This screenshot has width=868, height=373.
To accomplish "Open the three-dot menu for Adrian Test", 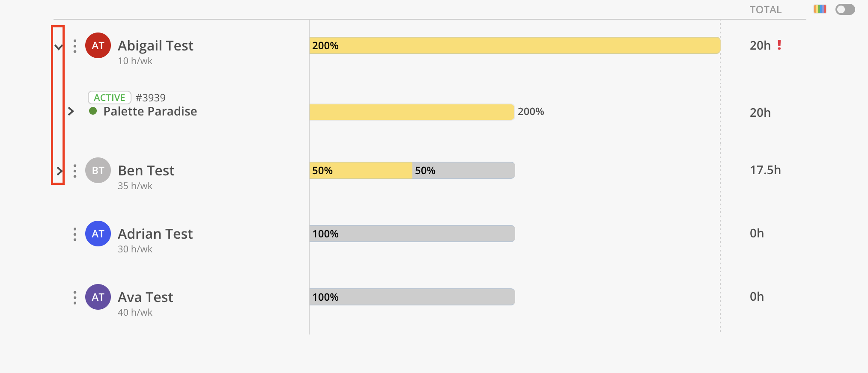I will (x=75, y=234).
